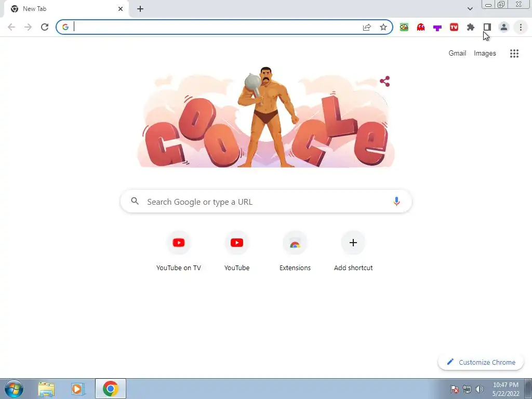Open the volume speaker tray icon
The height and width of the screenshot is (399, 532).
pos(480,389)
